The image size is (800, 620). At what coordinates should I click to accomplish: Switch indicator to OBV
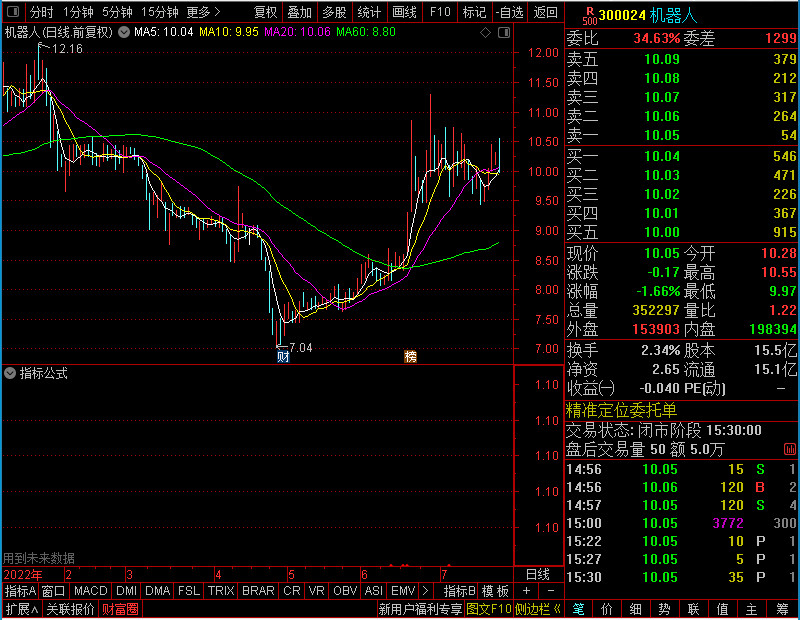click(345, 591)
